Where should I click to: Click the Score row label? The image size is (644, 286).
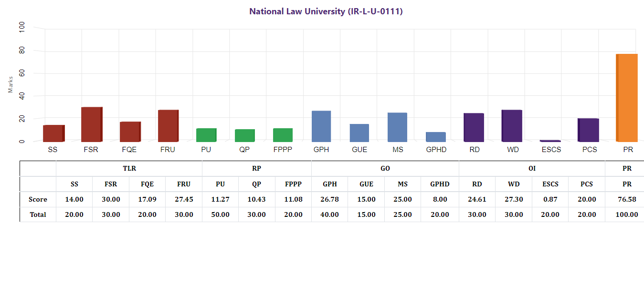click(x=38, y=199)
